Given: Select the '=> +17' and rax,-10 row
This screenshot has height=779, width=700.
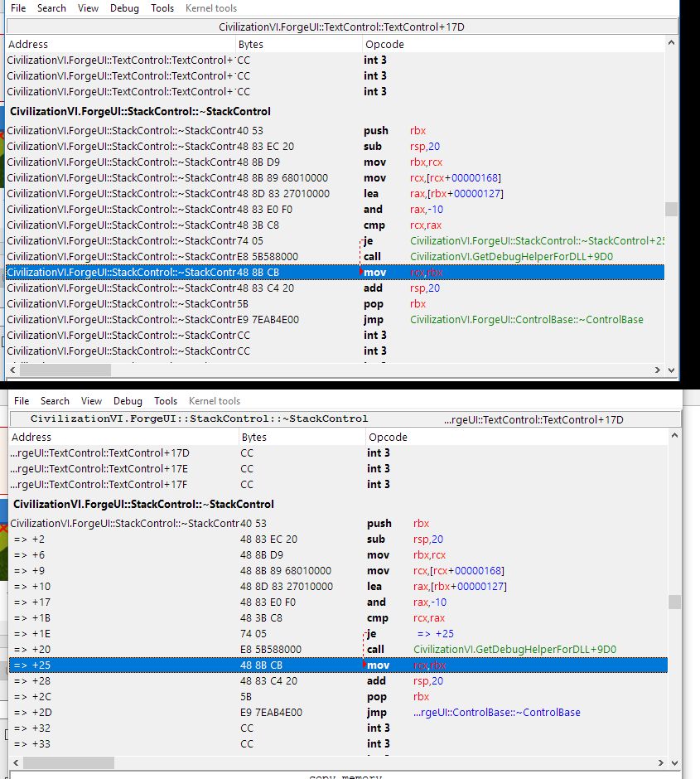Looking at the screenshot, I should (339, 602).
